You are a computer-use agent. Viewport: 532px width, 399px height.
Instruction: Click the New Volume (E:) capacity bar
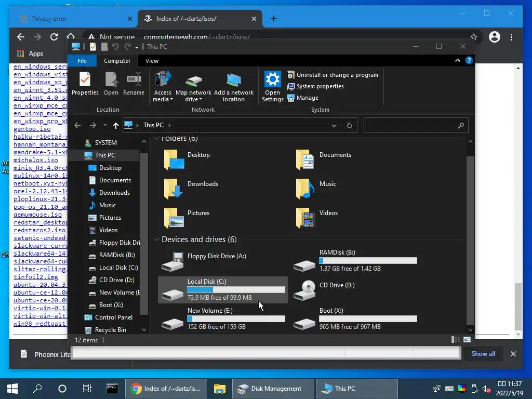point(236,319)
